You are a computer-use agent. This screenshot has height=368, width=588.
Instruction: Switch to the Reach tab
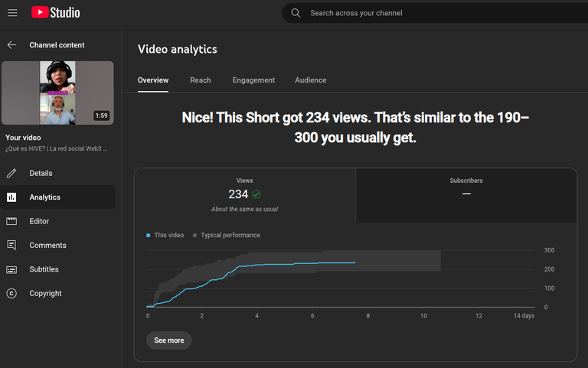[201, 80]
